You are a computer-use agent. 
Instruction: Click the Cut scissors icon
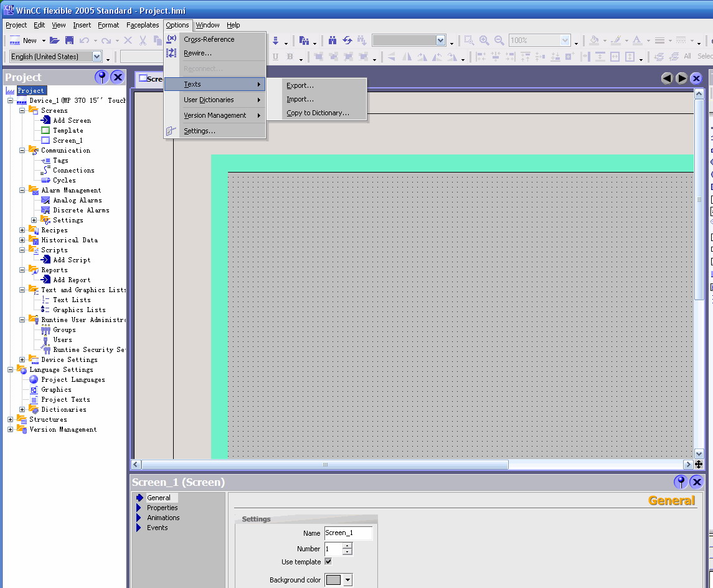[x=143, y=40]
